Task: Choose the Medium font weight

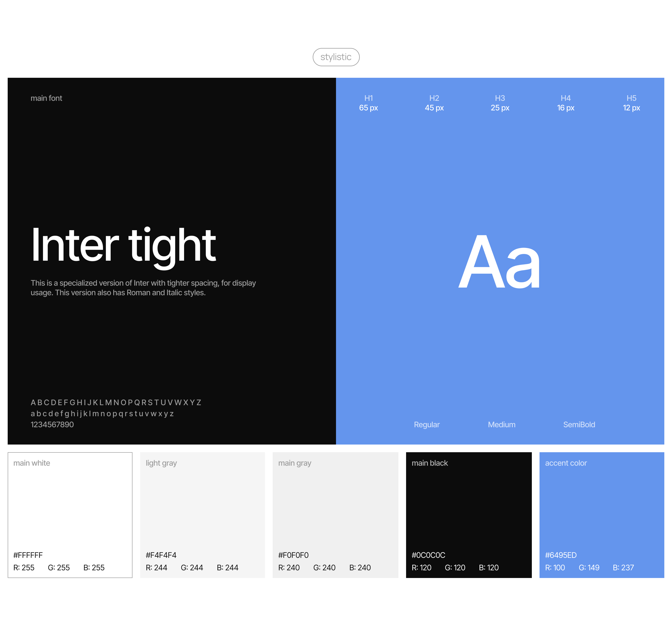Action: [501, 425]
